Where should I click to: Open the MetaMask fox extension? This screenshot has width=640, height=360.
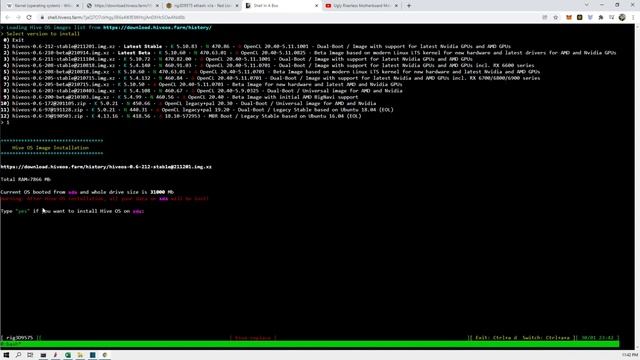(569, 18)
